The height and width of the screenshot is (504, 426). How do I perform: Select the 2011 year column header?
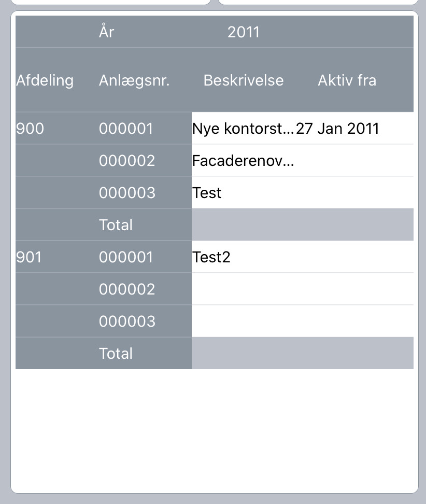pyautogui.click(x=244, y=32)
